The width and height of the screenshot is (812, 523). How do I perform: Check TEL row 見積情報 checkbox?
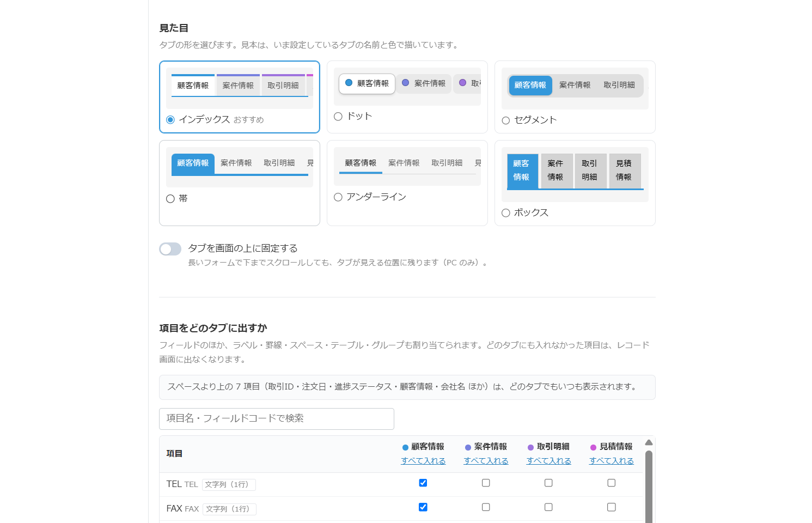[x=612, y=483]
